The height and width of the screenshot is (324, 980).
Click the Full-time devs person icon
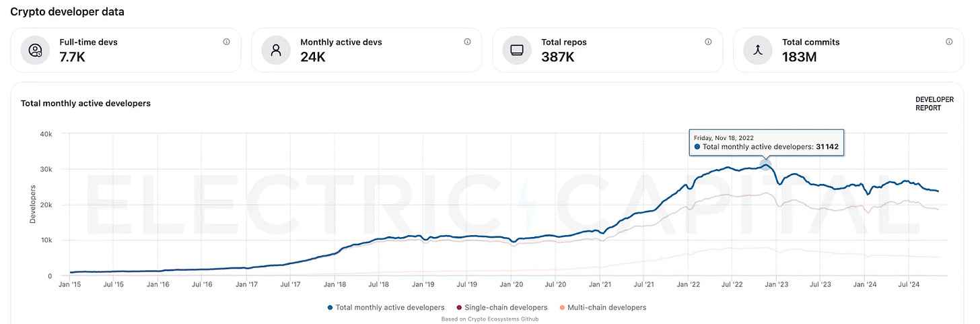tap(34, 50)
